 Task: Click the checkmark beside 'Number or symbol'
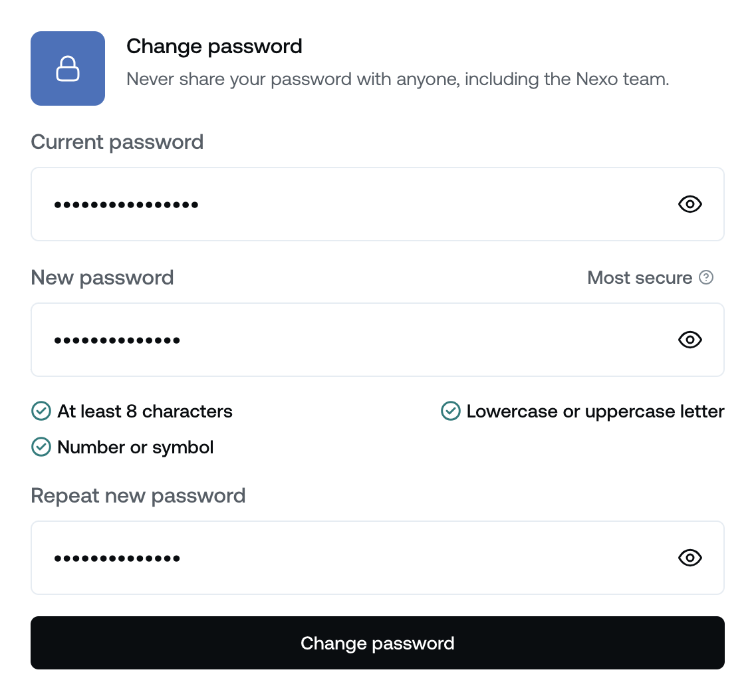pyautogui.click(x=41, y=447)
